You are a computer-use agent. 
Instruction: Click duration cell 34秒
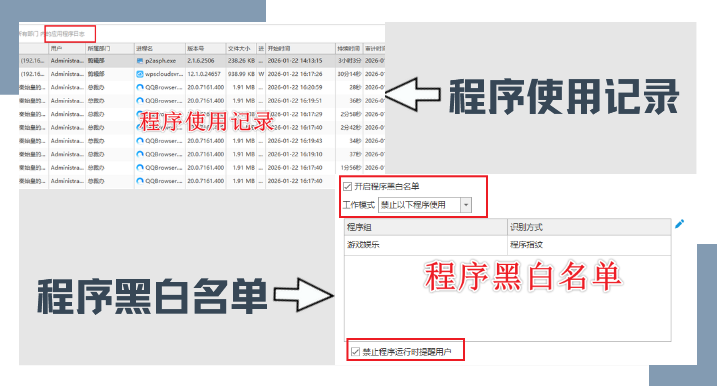click(x=355, y=141)
